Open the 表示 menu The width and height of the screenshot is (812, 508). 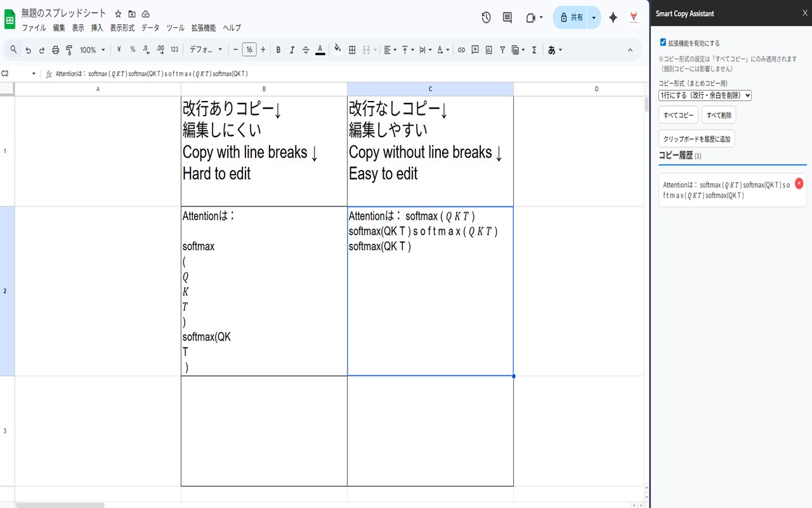point(78,28)
